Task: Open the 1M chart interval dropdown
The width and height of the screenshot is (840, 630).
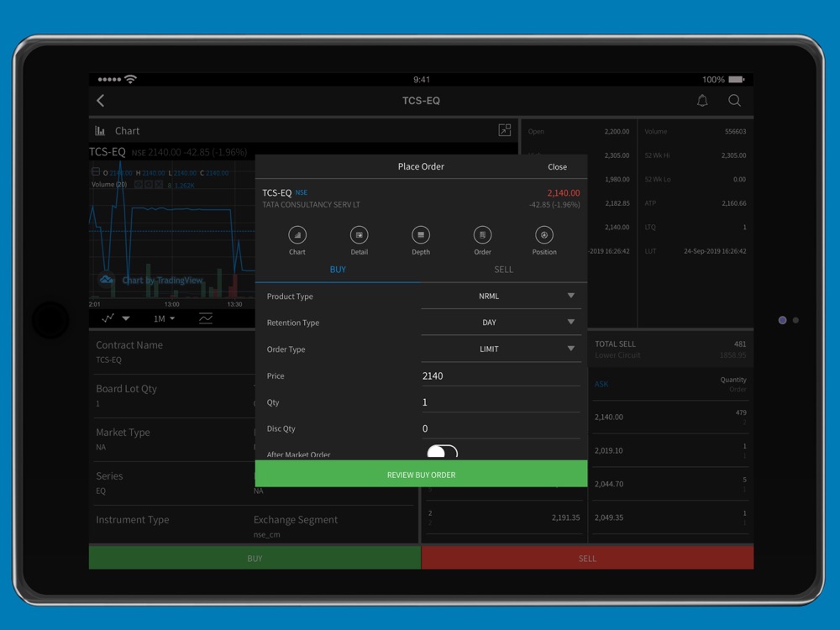Action: point(164,318)
